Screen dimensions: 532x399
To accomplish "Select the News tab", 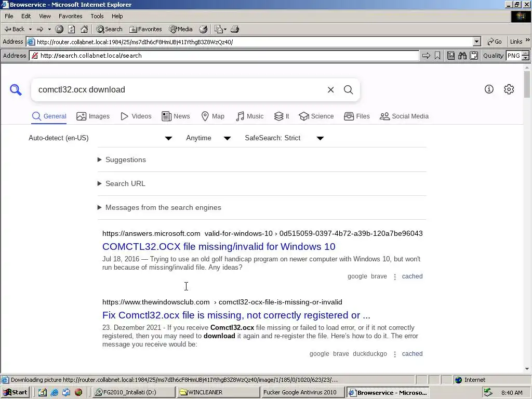I will coord(176,116).
